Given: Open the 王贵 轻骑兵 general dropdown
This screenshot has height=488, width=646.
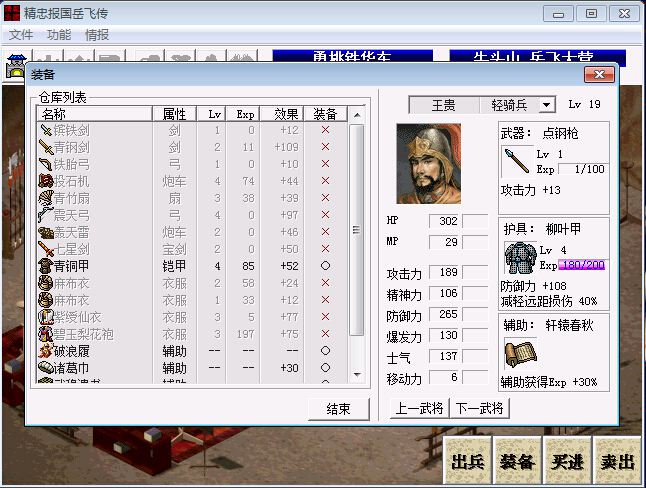Looking at the screenshot, I should click(547, 105).
